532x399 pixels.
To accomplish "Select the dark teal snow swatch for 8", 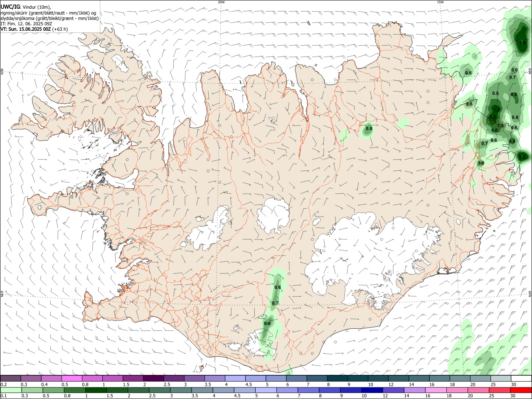I will [x=337, y=378].
